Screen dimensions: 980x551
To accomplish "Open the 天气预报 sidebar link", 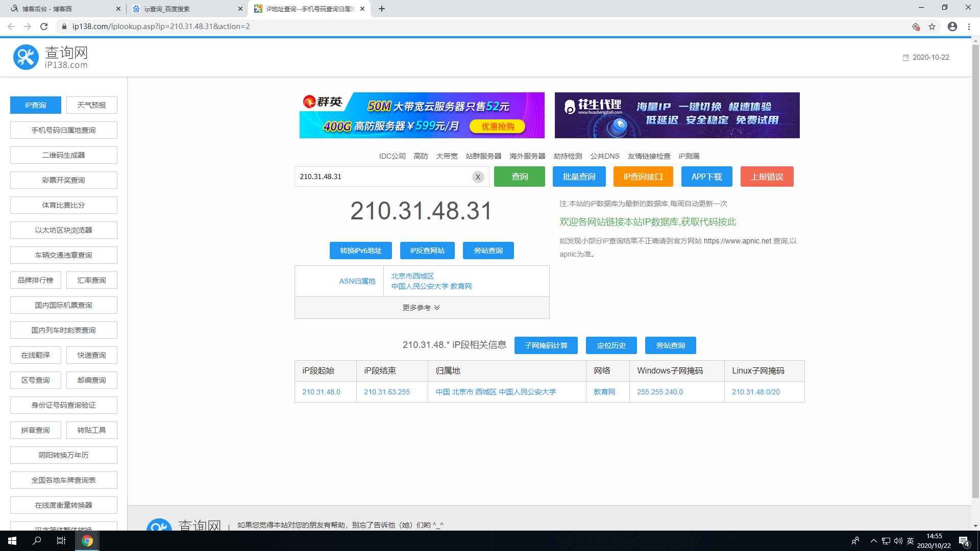I will click(x=91, y=105).
